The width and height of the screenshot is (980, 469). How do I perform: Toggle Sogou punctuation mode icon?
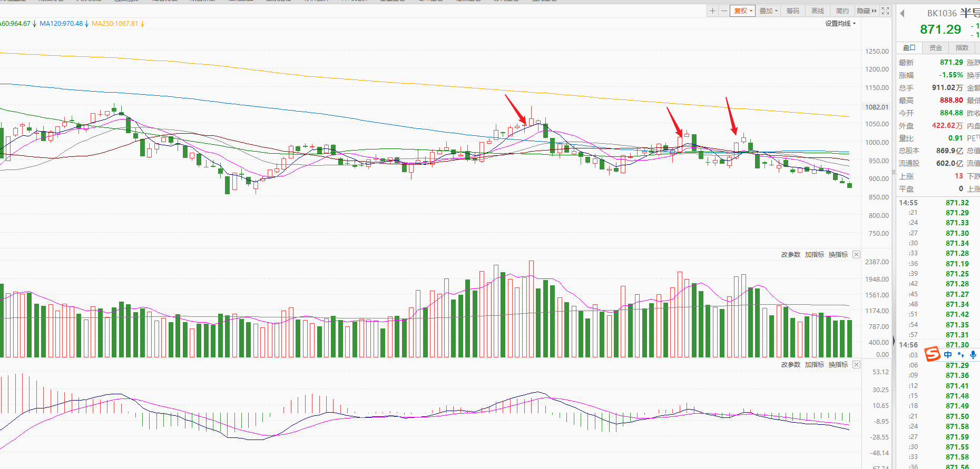coord(961,355)
